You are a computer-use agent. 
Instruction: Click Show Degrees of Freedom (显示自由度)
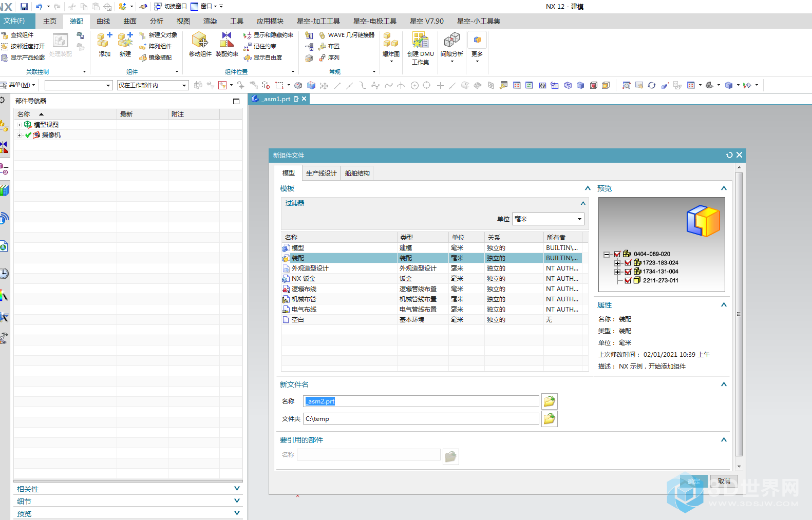pyautogui.click(x=263, y=57)
